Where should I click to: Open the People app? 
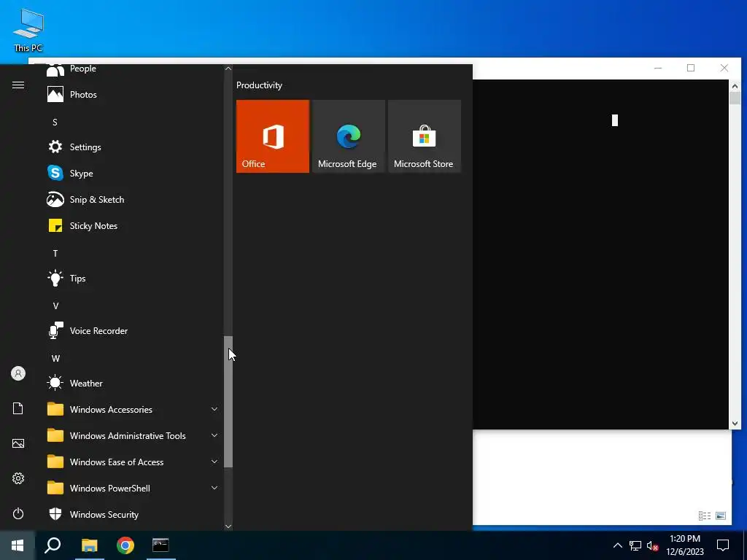131,69
